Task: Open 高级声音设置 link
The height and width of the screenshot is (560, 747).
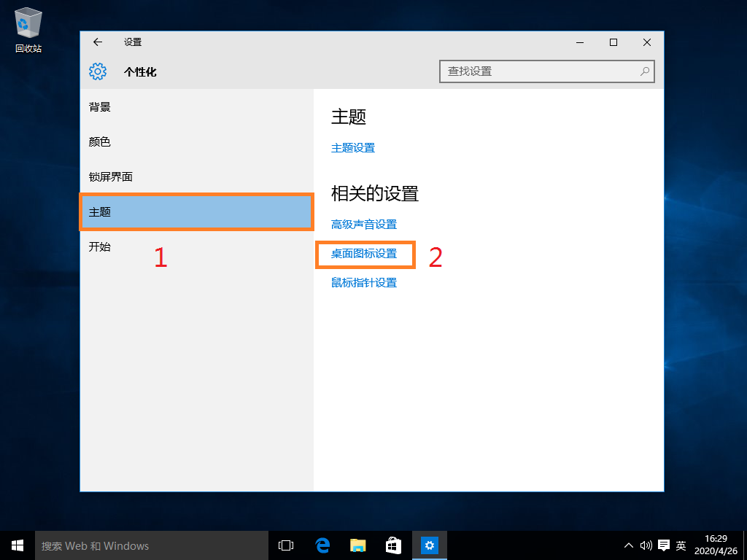Action: (365, 224)
